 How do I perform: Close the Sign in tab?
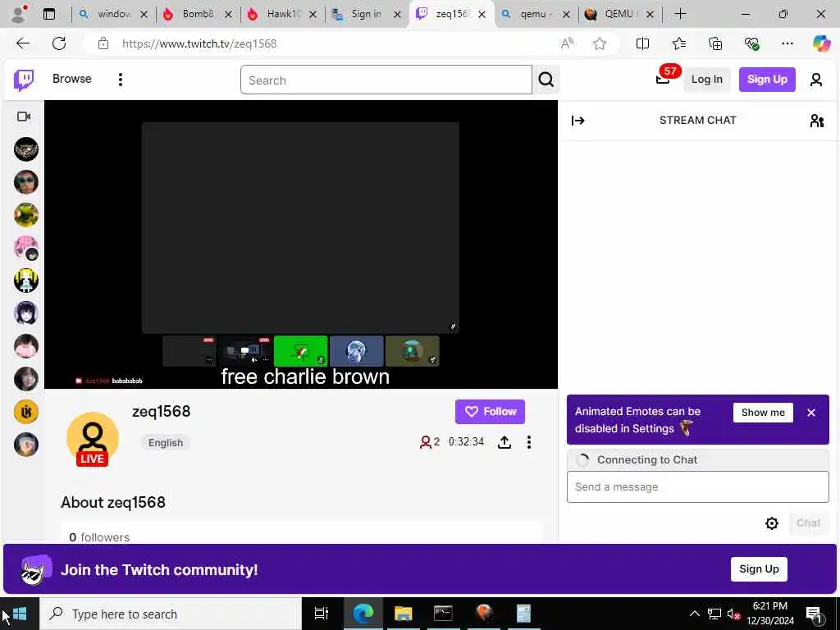coord(397,15)
